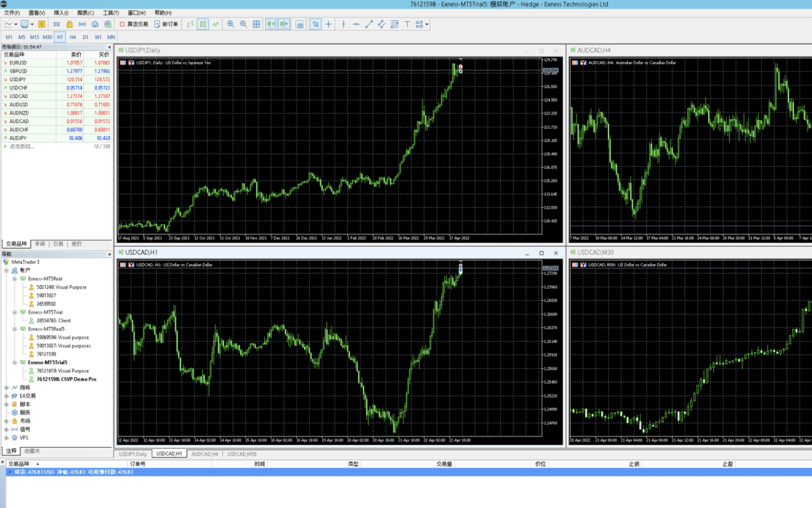Toggle the arrow cursor selection mode
The image size is (812, 508).
pos(316,24)
